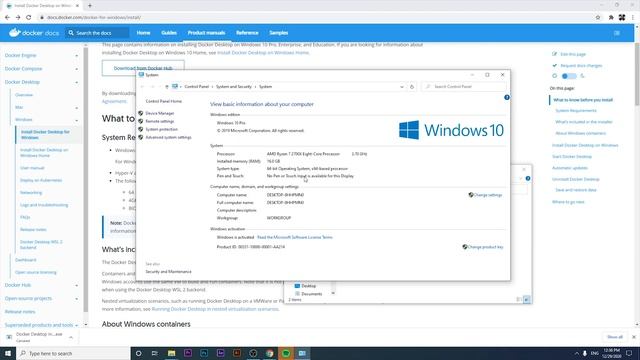Viewport: 640px width, 360px height.
Task: Open Spotify from the taskbar
Action: pos(286,353)
